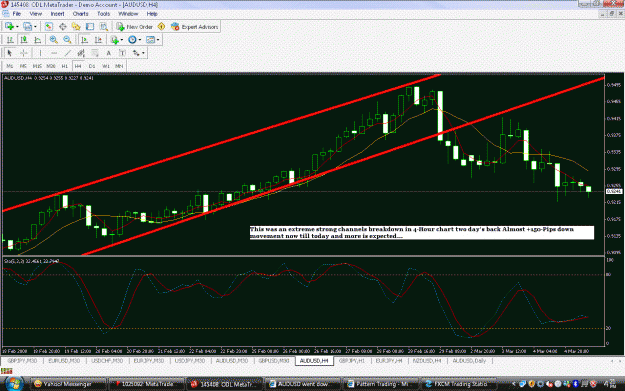Select the Equidistant Channel tool
Image resolution: width=625 pixels, height=391 pixels.
(81, 53)
